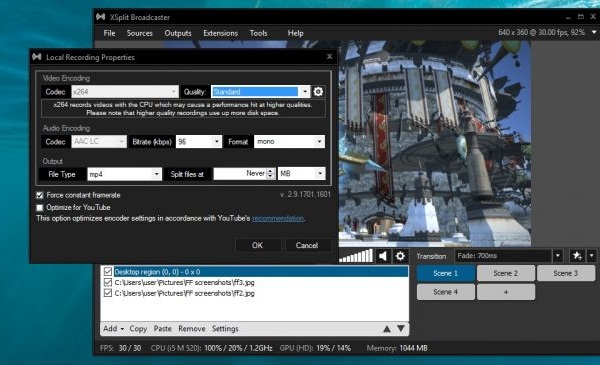Open the video Codec x264 dropdown
Screen dimensions: 600x365
pyautogui.click(x=125, y=91)
